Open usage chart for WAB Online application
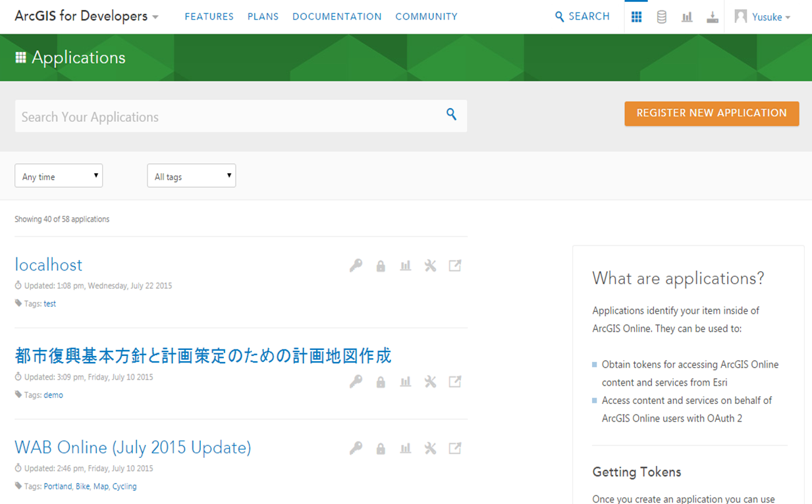 coord(406,449)
